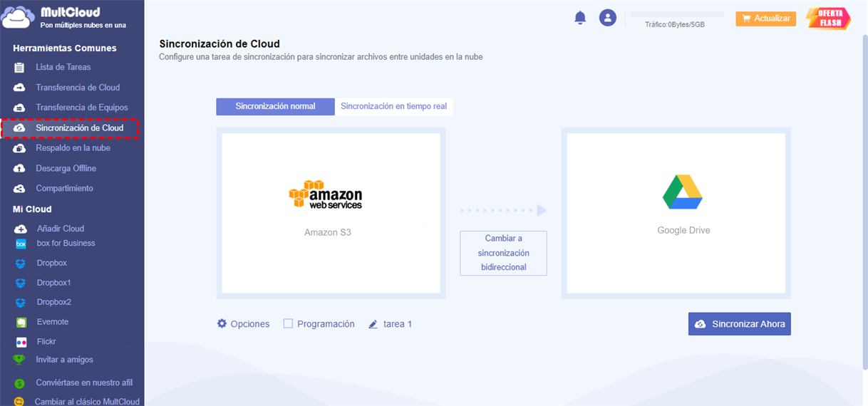
Task: Click the Oferta Flash badge
Action: (x=828, y=19)
